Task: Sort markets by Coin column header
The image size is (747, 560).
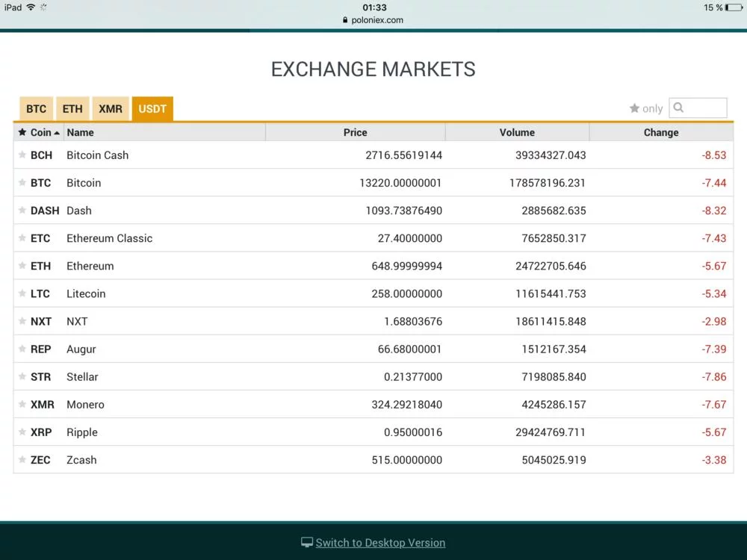Action: point(40,132)
